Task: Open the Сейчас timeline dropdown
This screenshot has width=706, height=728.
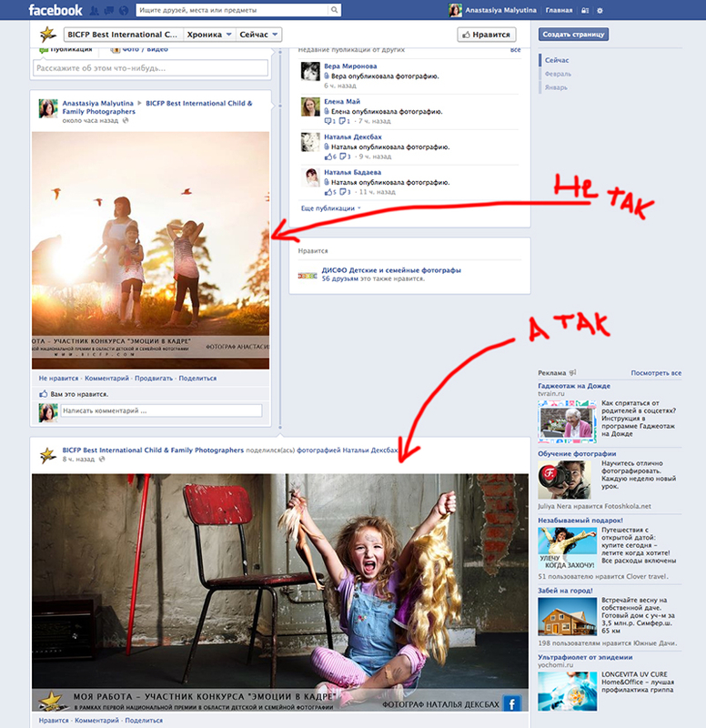Action: [260, 35]
